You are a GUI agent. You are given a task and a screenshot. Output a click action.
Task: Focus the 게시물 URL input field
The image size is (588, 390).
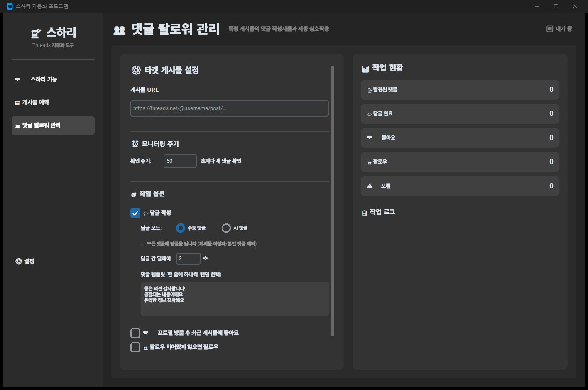(x=230, y=108)
